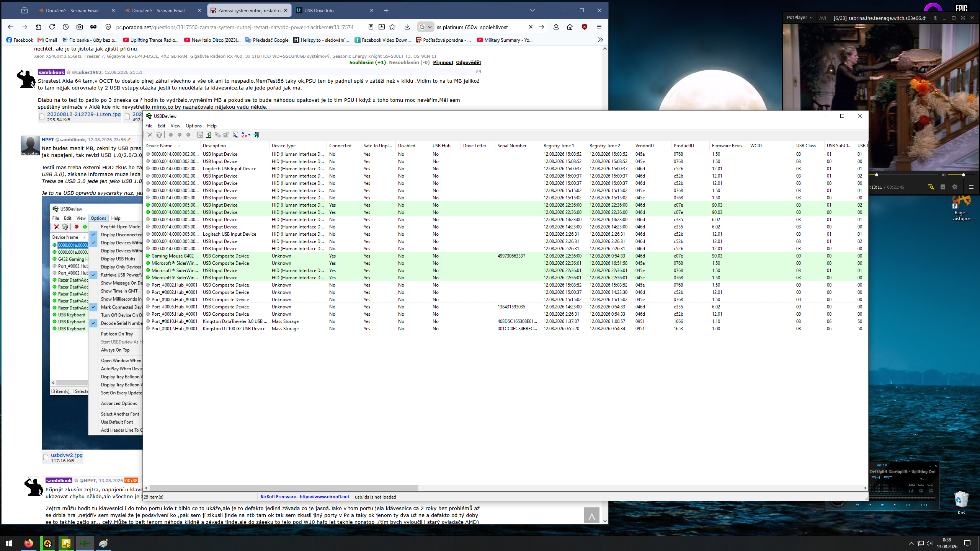Select the Kingston DataTraveler 3.0 USB row
Viewport: 980px width, 551px height.
505,321
